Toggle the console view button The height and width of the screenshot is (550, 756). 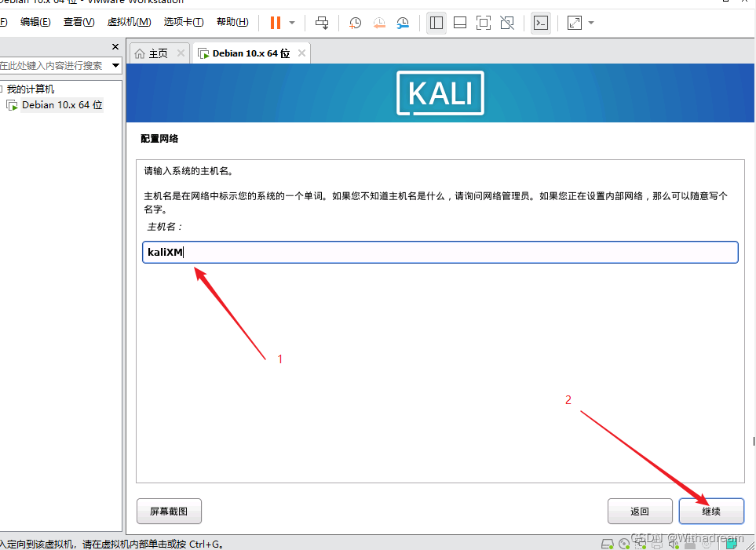[x=540, y=23]
